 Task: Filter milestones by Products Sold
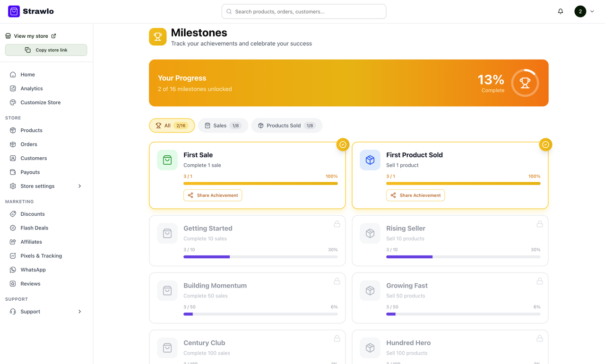click(x=286, y=125)
